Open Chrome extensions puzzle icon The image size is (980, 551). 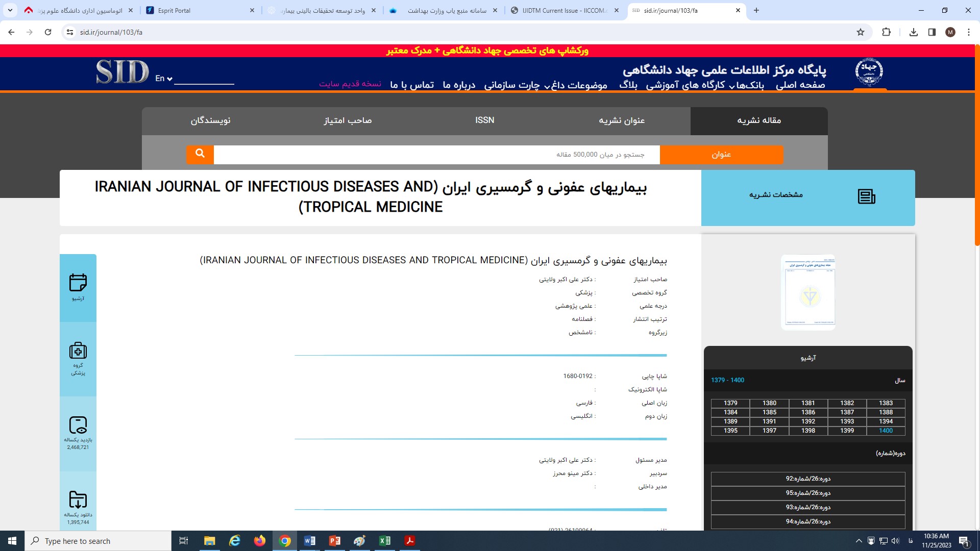886,32
